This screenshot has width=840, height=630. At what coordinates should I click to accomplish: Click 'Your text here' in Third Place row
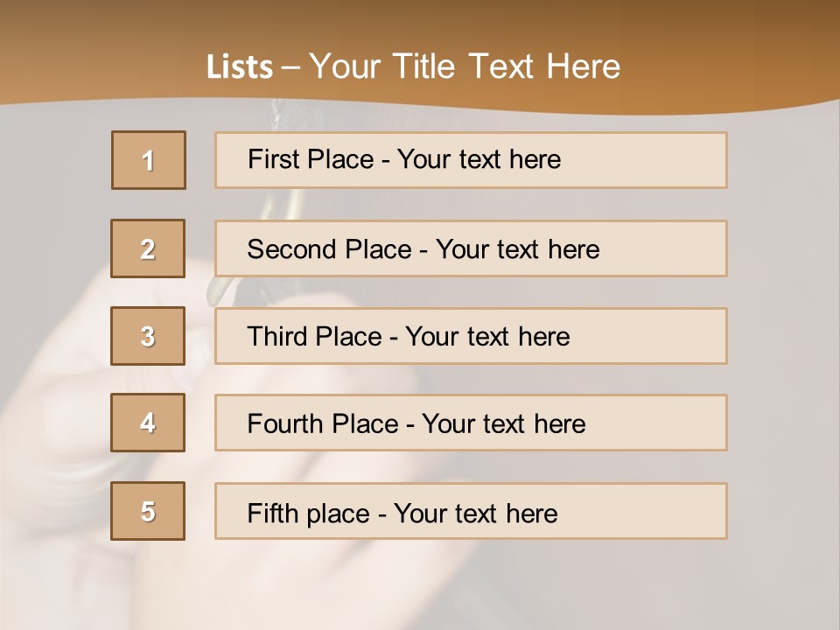[487, 337]
